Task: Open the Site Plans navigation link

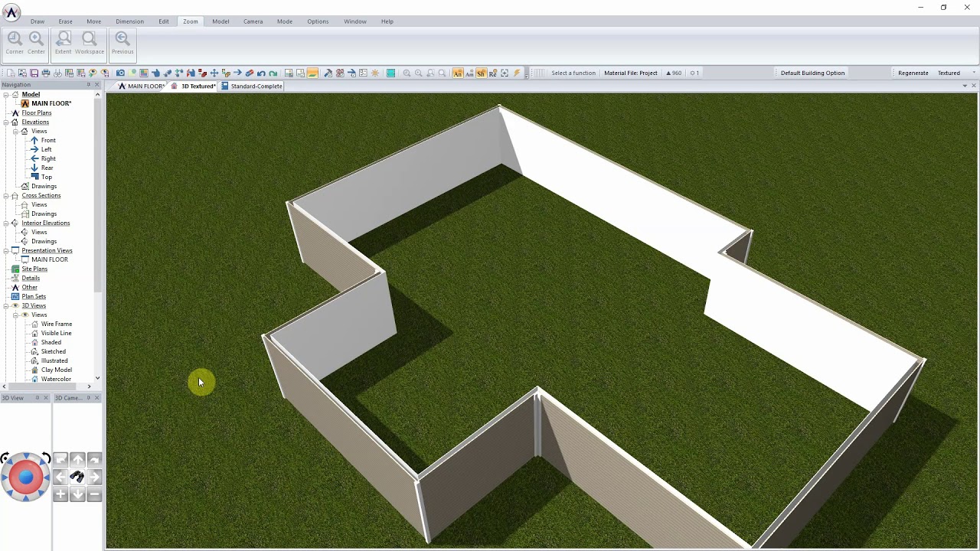Action: 34,269
